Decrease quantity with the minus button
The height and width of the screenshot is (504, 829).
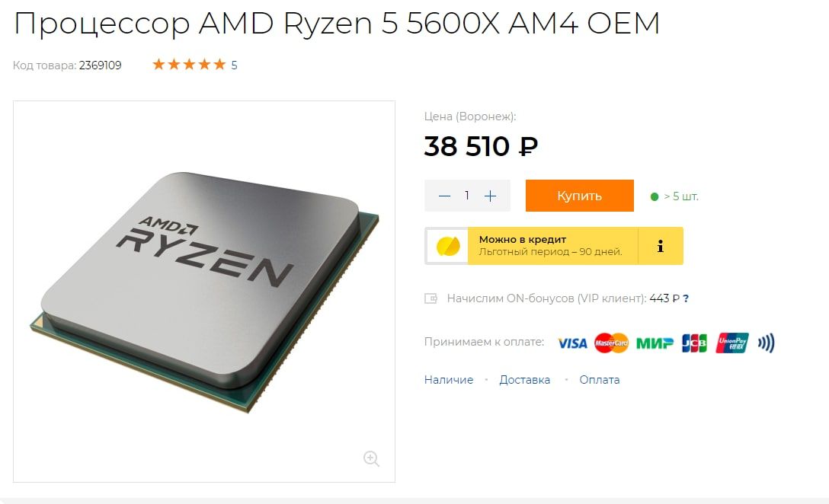click(x=445, y=196)
